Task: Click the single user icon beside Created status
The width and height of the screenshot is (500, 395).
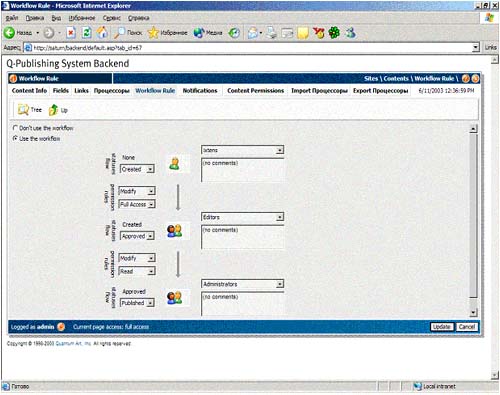Action: 174,164
